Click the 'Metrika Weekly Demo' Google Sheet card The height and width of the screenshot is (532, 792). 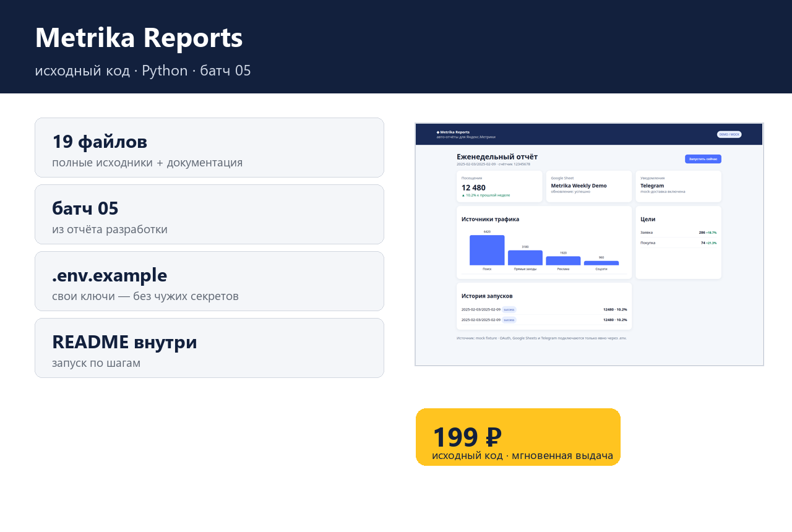588,186
